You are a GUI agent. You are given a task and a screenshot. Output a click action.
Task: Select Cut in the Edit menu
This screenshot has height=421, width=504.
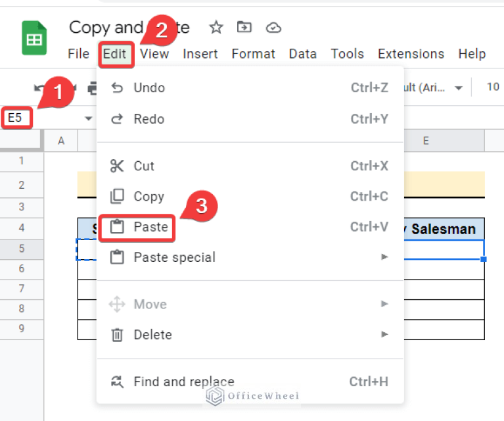(250, 166)
